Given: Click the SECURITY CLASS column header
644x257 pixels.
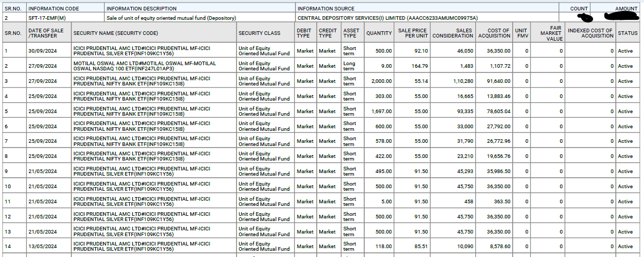Looking at the screenshot, I should [x=265, y=33].
